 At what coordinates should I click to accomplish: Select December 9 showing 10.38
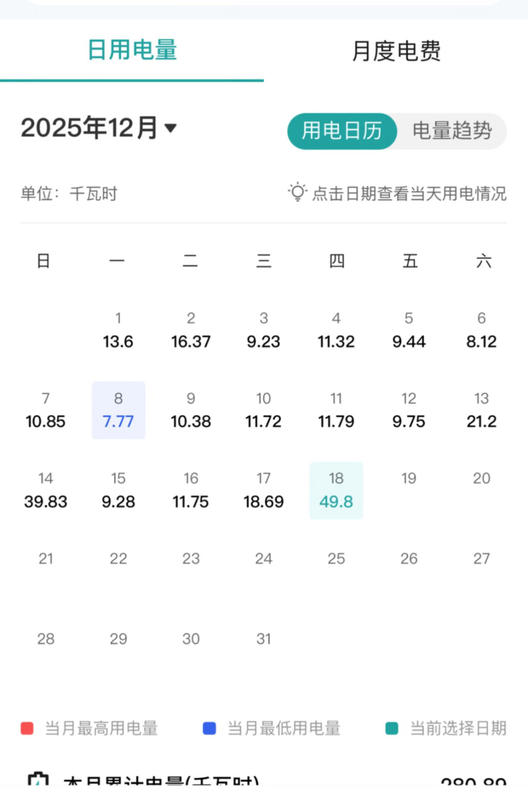click(x=191, y=410)
